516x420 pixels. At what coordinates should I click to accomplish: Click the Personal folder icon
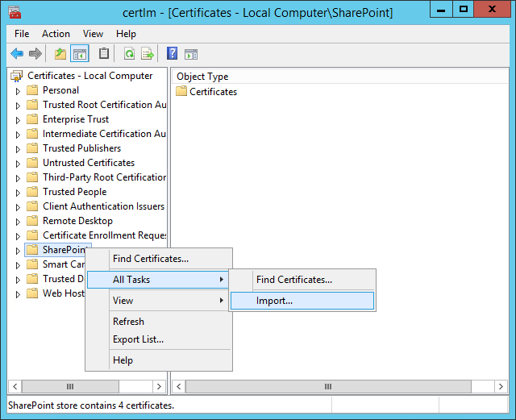[x=32, y=90]
